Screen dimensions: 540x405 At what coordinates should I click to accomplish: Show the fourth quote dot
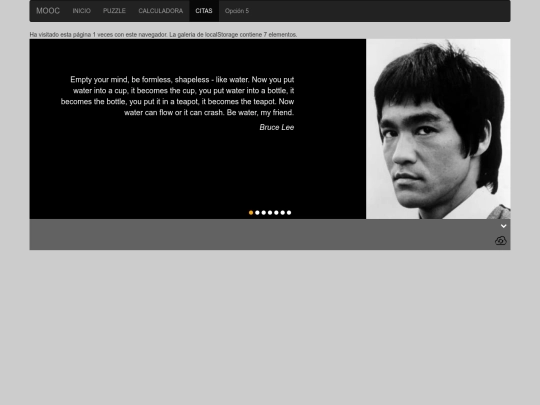(270, 212)
